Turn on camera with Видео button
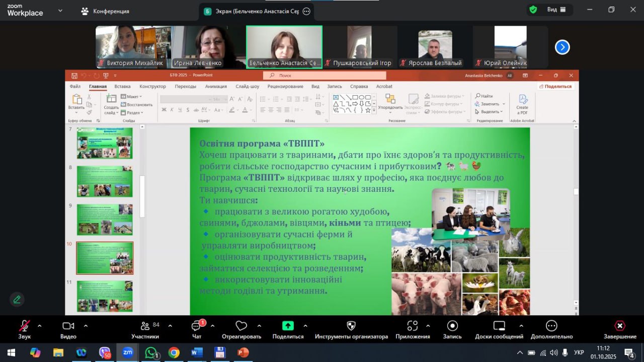 [x=68, y=326]
